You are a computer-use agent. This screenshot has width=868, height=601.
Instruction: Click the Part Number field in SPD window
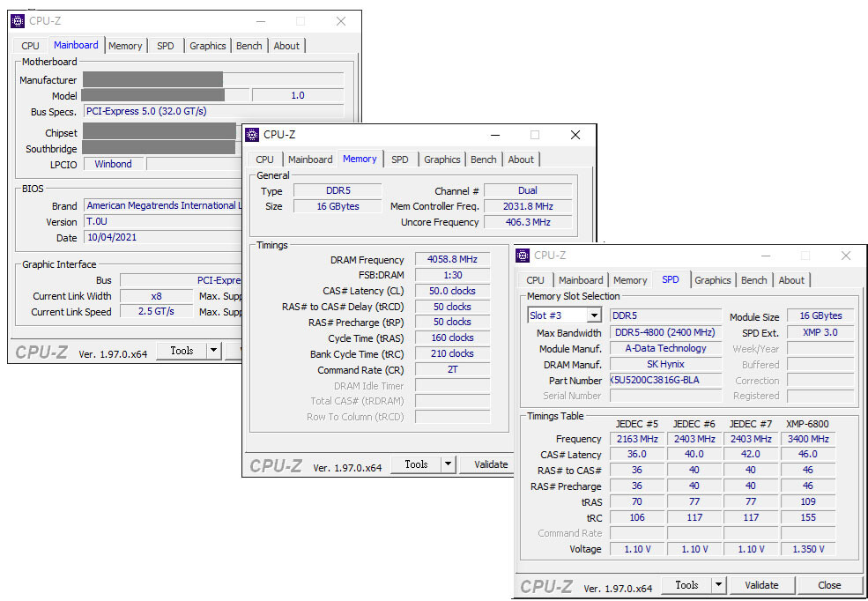point(665,381)
